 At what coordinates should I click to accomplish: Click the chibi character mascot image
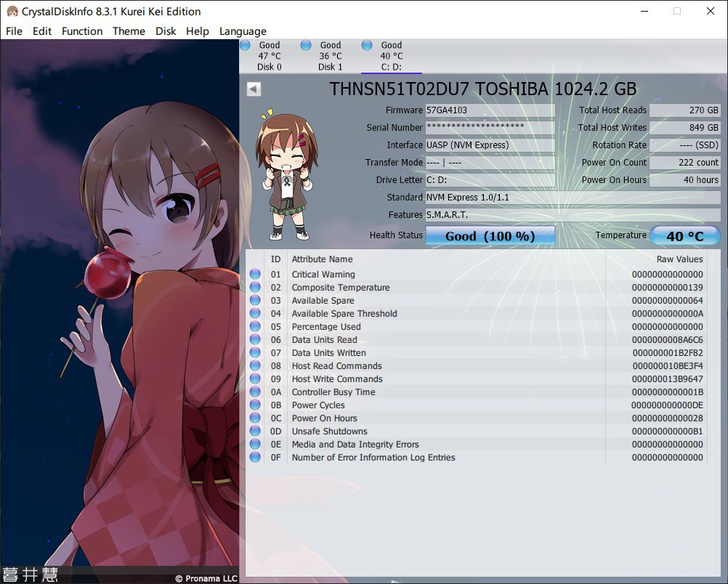coord(287,174)
